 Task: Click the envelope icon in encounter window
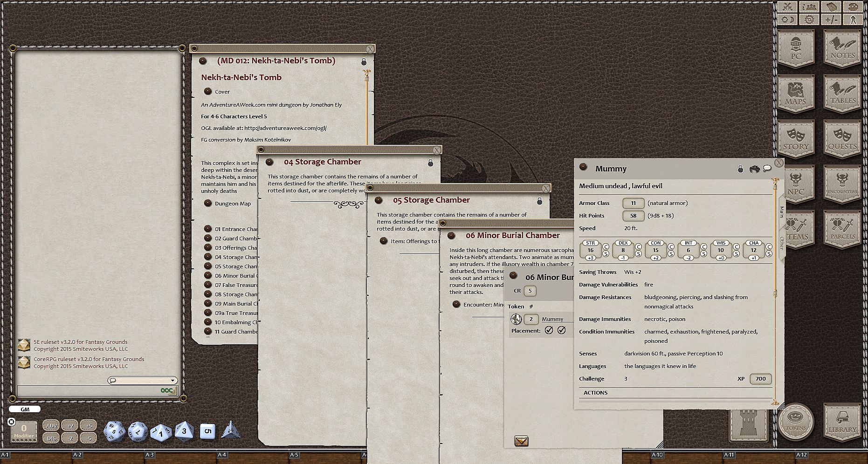coord(521,441)
